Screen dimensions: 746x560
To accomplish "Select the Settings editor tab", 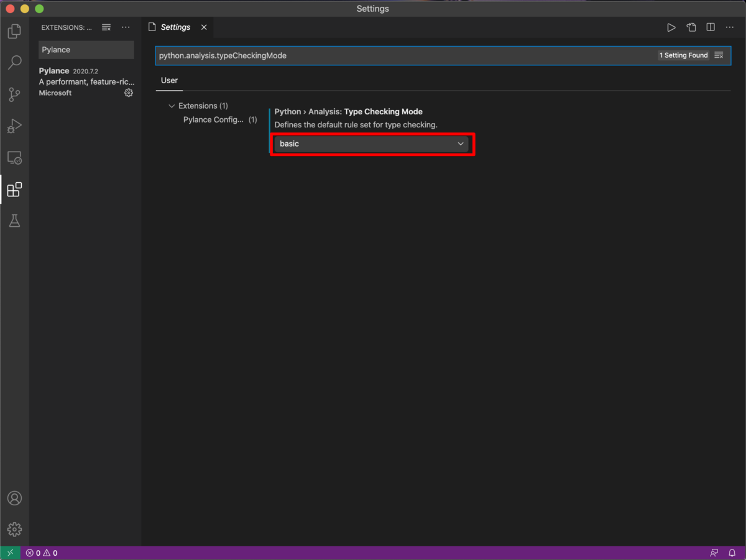I will (x=177, y=27).
